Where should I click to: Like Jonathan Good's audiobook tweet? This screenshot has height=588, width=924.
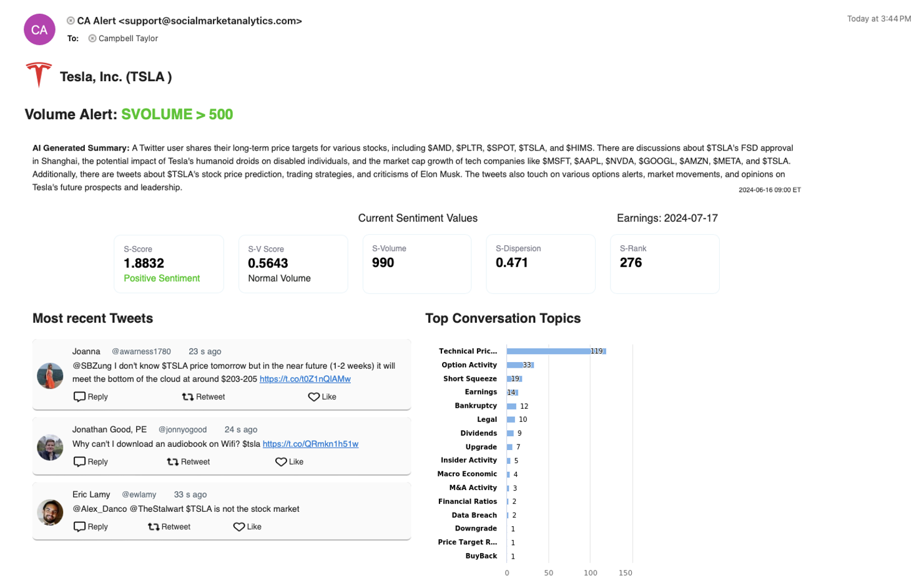[x=290, y=462]
